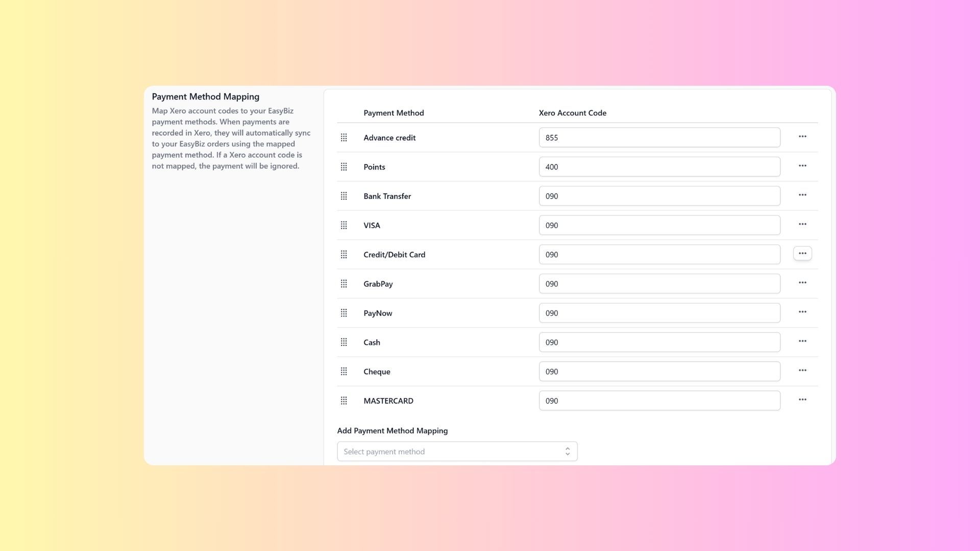This screenshot has height=551, width=980.
Task: Focus the Cheque account code field
Action: click(x=659, y=371)
